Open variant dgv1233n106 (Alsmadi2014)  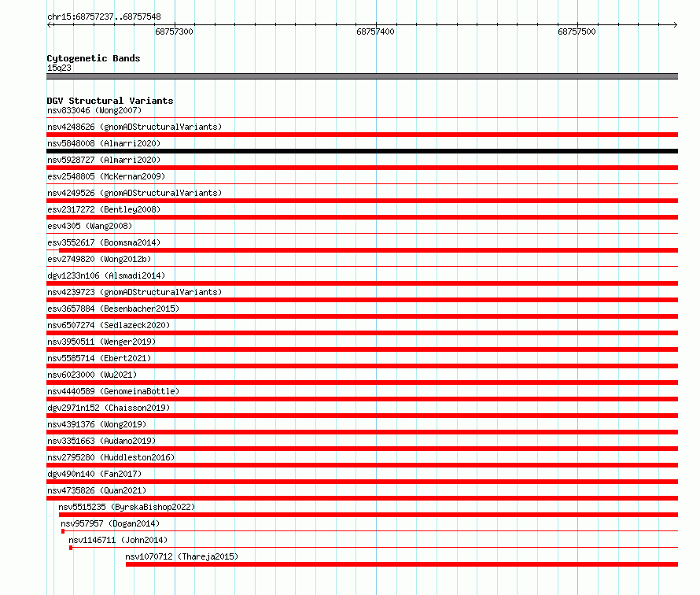coord(106,275)
